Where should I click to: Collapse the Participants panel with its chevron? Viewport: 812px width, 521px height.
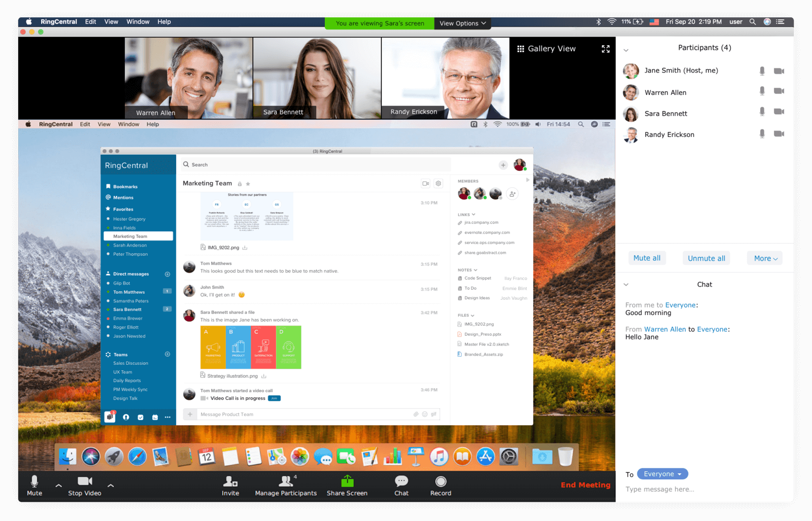626,50
